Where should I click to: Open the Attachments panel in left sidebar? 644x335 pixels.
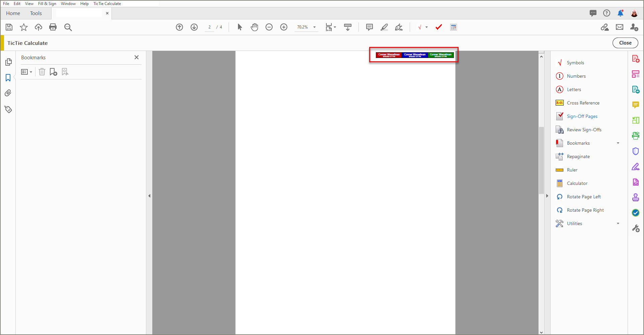(8, 93)
